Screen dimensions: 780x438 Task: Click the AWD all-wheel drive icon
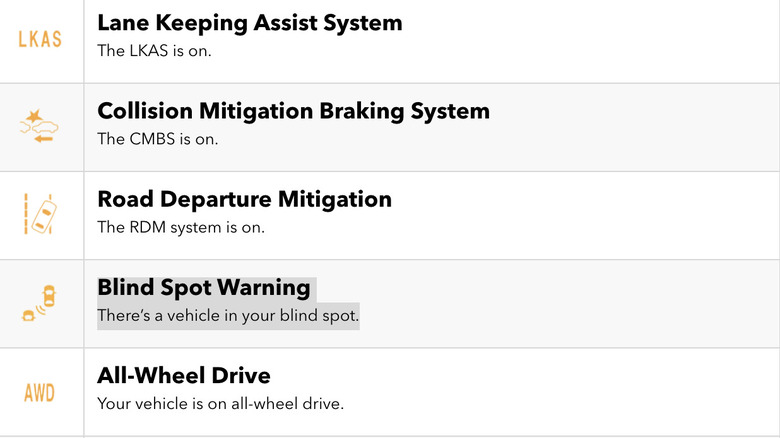(x=40, y=392)
